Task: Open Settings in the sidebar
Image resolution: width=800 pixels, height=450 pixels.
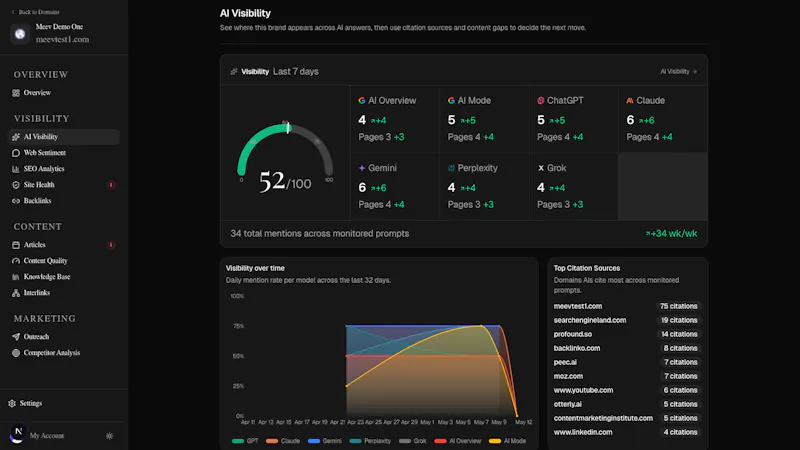Action: point(31,403)
